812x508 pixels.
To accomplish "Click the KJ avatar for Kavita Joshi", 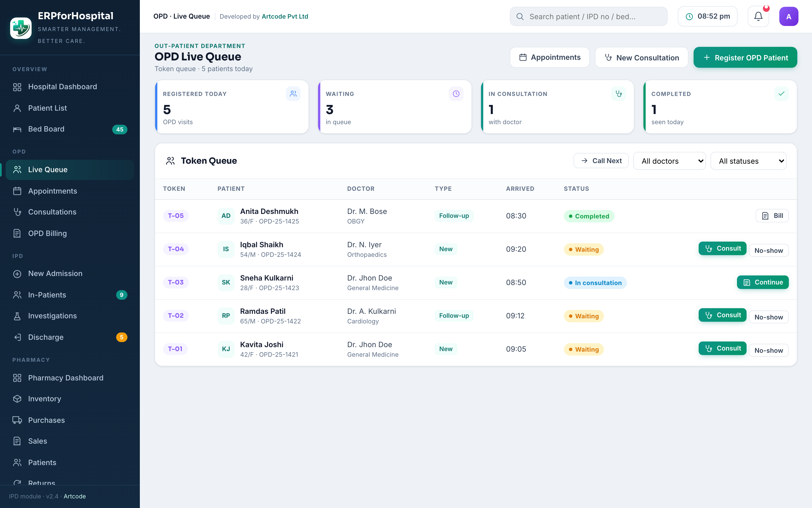I will click(x=226, y=349).
